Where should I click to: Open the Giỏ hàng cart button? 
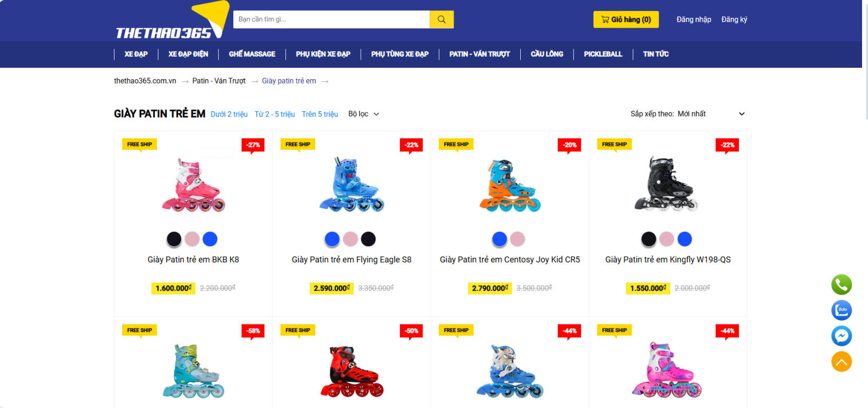click(x=626, y=20)
